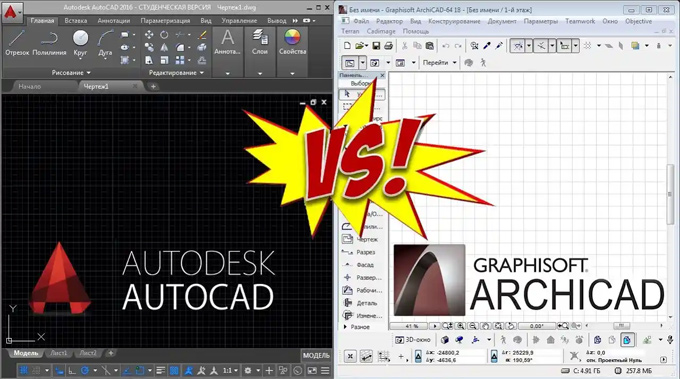
Task: Click the syringe inject parameters icon in ArchiCAD
Action: point(499,46)
